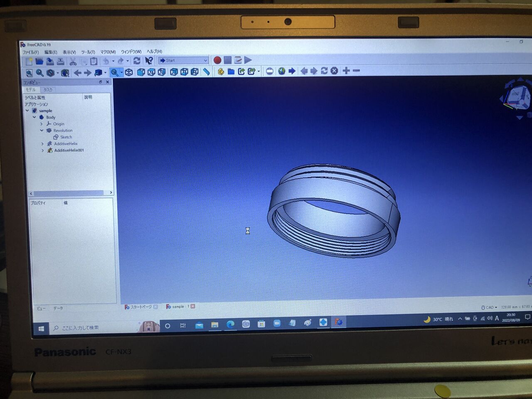Viewport: 532px width, 399px height.
Task: Redo the last undone action
Action: click(121, 61)
